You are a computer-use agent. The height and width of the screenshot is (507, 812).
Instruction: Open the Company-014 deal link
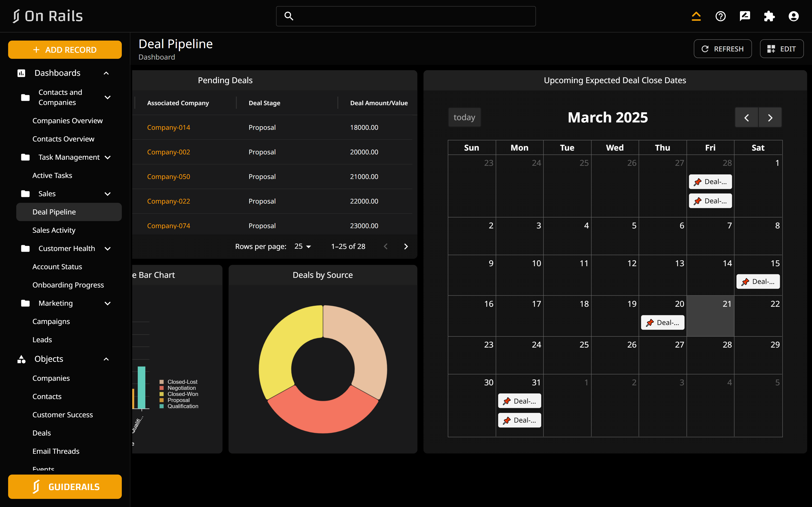click(168, 128)
